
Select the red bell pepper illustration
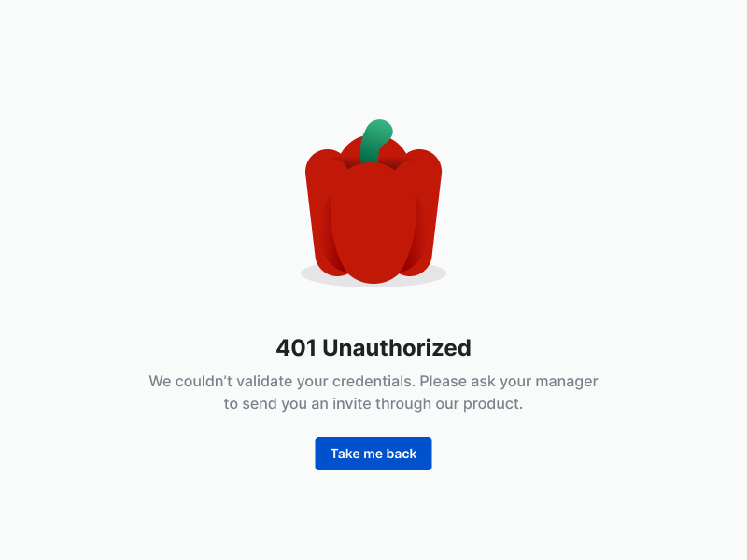(x=373, y=203)
